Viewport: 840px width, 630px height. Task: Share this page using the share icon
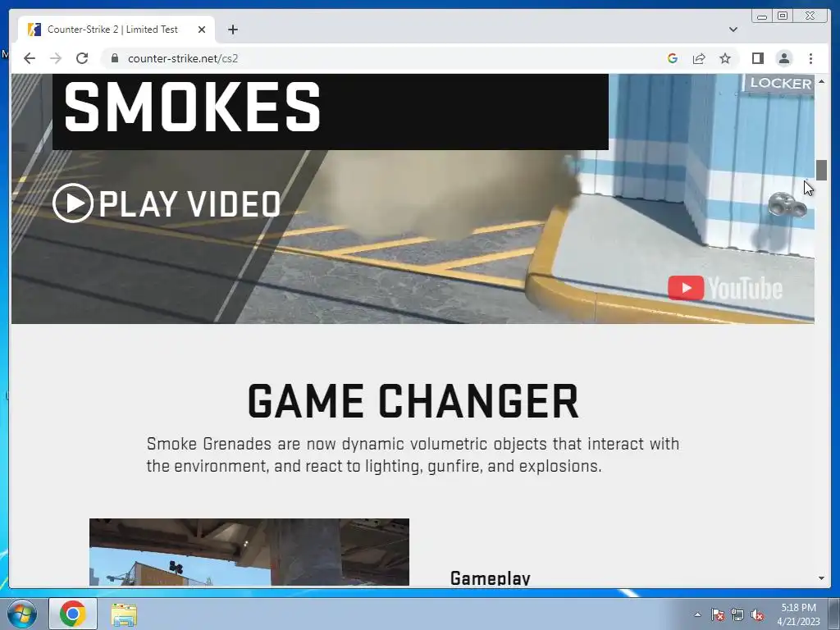[x=699, y=58]
